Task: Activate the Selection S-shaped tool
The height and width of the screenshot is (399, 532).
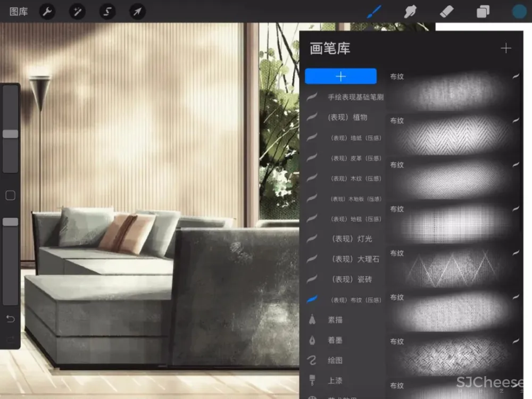Action: (108, 11)
